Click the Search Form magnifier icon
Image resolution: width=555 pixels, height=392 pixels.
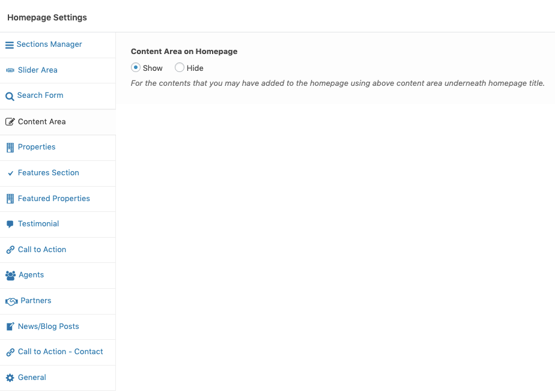(x=10, y=96)
